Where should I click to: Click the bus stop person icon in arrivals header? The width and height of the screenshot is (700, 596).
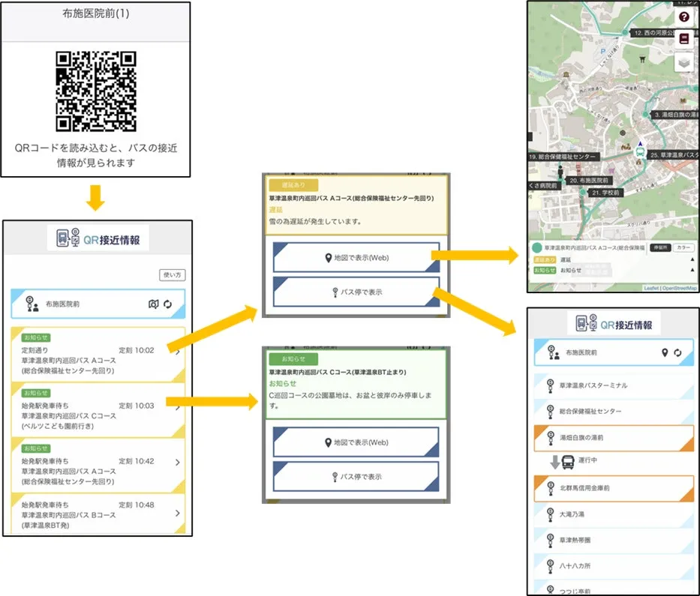pos(32,304)
